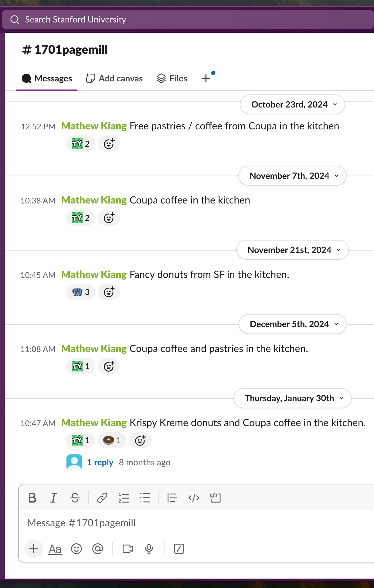
Task: Click the Strikethrough formatting icon
Action: coord(75,498)
